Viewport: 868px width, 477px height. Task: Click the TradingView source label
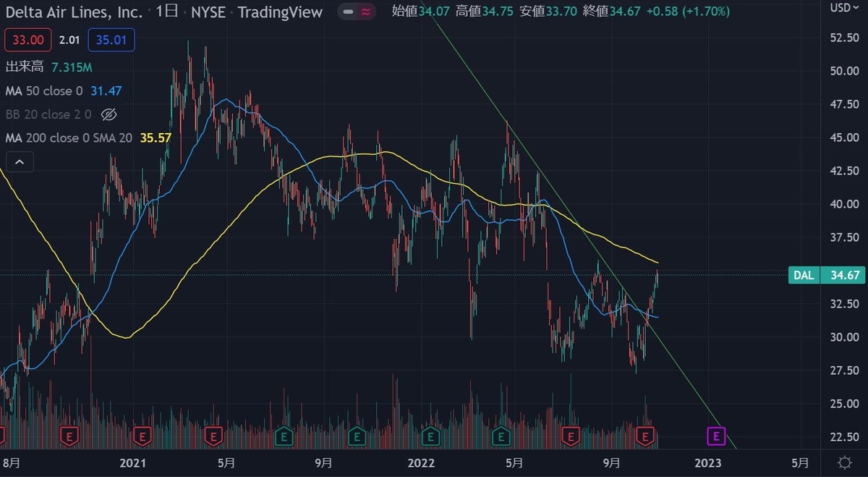[280, 12]
